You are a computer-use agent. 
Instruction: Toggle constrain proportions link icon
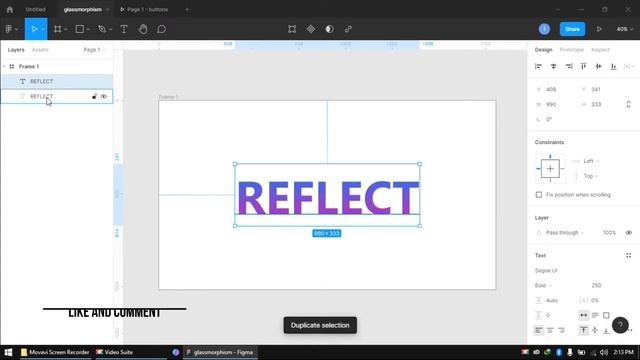point(628,104)
